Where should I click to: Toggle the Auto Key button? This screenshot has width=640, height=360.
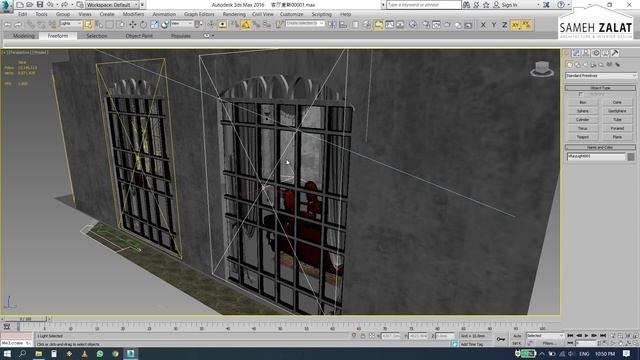(517, 336)
